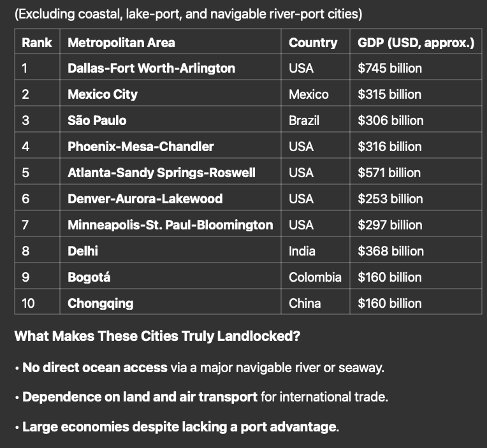This screenshot has height=448, width=487.
Task: Click the "Dependence on land and air transport" text
Action: point(140,397)
